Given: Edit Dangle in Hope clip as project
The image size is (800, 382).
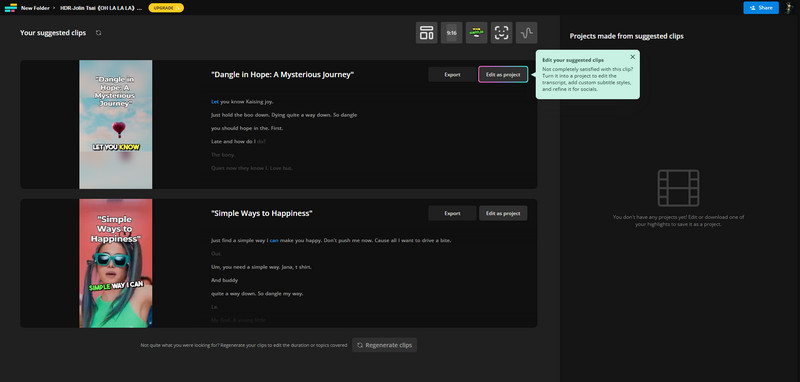Looking at the screenshot, I should 503,74.
